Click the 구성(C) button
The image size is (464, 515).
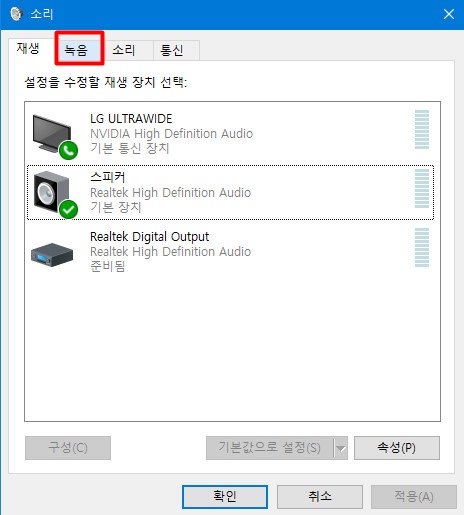click(68, 448)
